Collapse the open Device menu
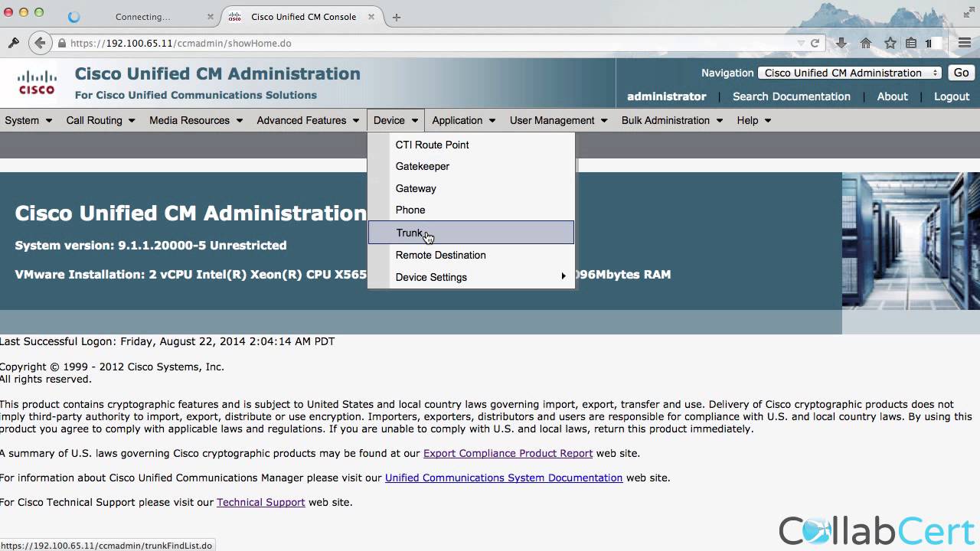 point(396,120)
